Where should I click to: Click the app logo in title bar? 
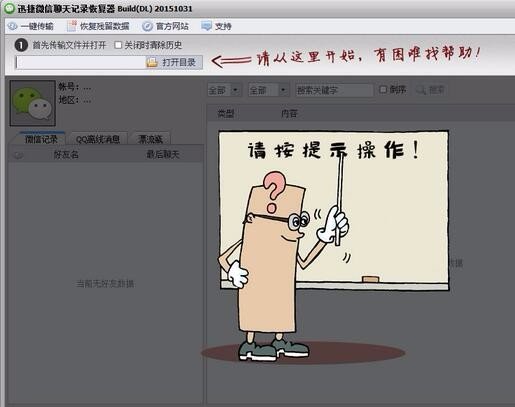pos(9,8)
